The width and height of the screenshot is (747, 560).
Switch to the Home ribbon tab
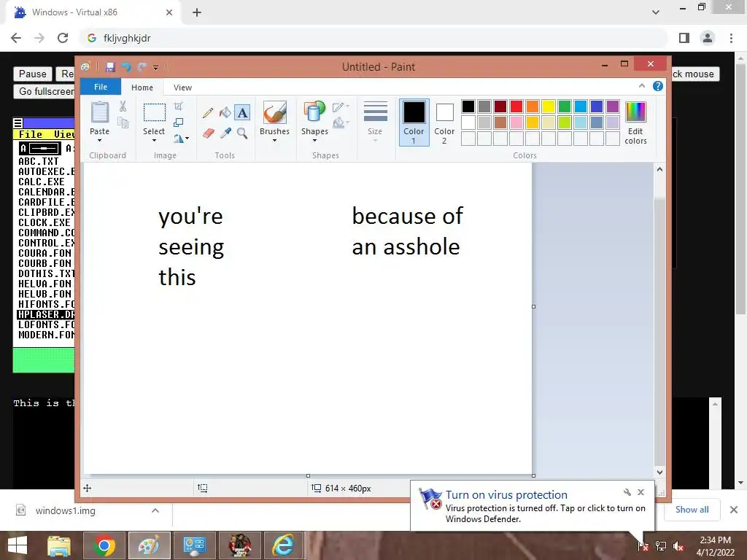click(142, 87)
